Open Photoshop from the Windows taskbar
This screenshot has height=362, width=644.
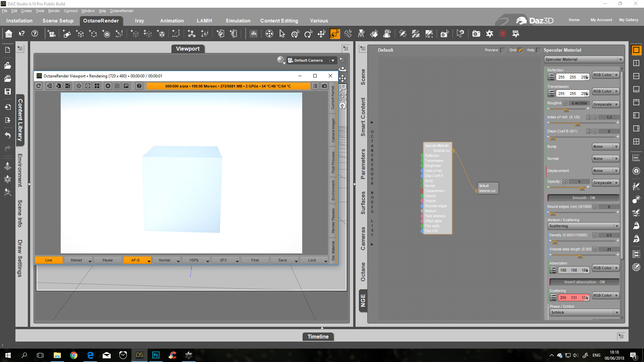[x=156, y=355]
